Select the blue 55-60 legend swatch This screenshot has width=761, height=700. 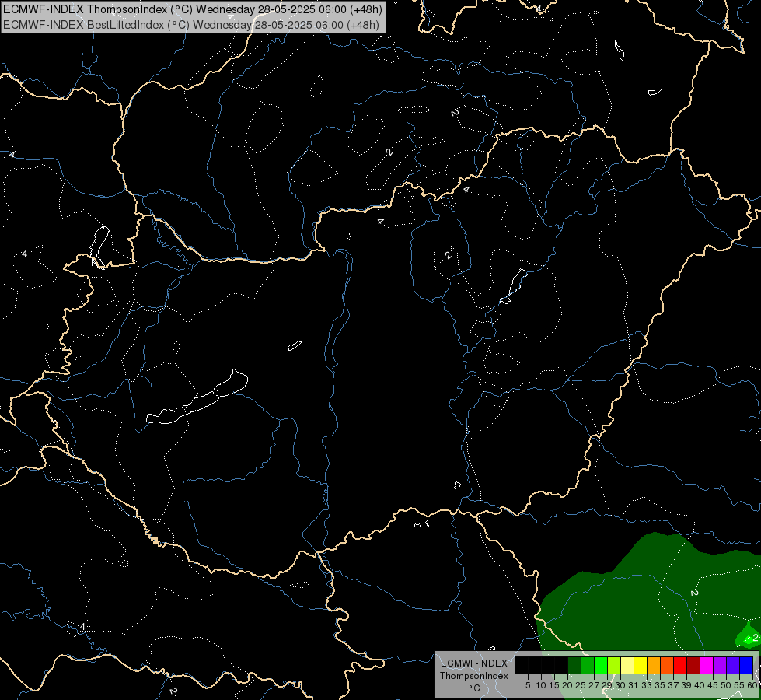tap(746, 665)
